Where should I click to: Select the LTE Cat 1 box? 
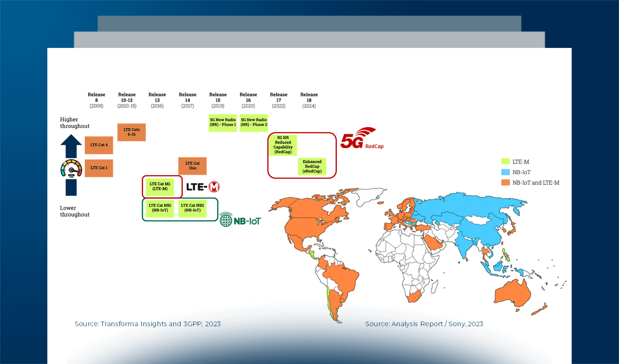[x=99, y=168]
